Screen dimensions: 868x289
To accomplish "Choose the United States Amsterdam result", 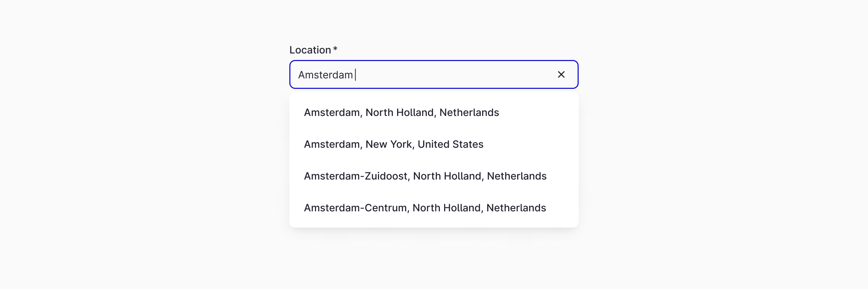I will click(x=393, y=144).
